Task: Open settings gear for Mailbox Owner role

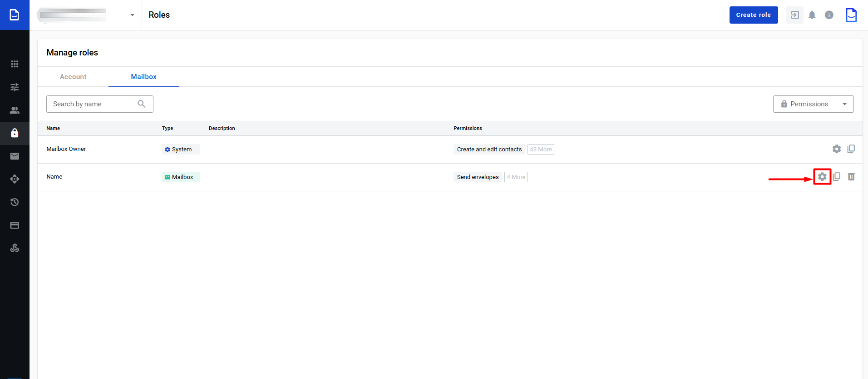Action: point(837,149)
